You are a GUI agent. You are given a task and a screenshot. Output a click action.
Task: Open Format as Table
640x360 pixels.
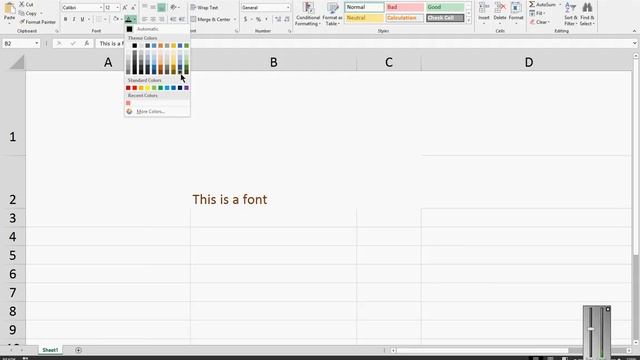pos(332,14)
